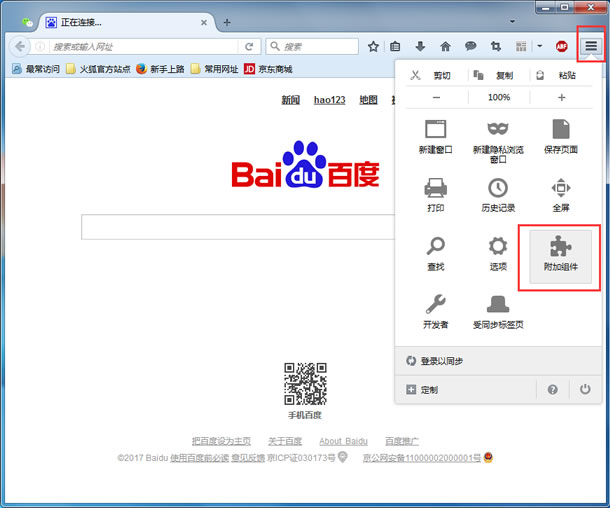Screen dimensions: 610x508
Task: Zoom in with the plus button
Action: click(x=561, y=97)
